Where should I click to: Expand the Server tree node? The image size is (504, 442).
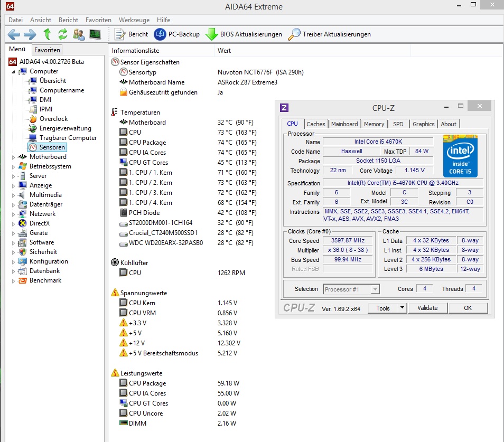[x=13, y=176]
